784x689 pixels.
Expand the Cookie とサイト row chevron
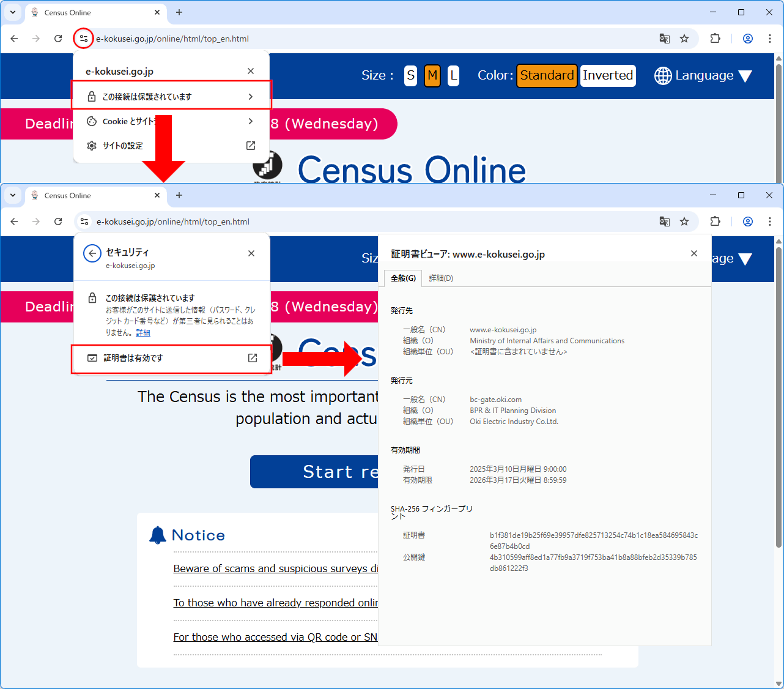250,121
